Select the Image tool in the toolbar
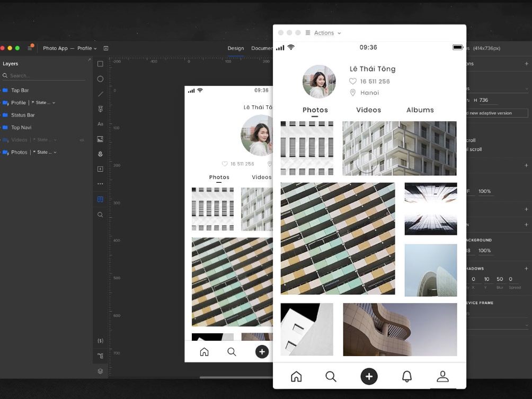 pos(100,139)
